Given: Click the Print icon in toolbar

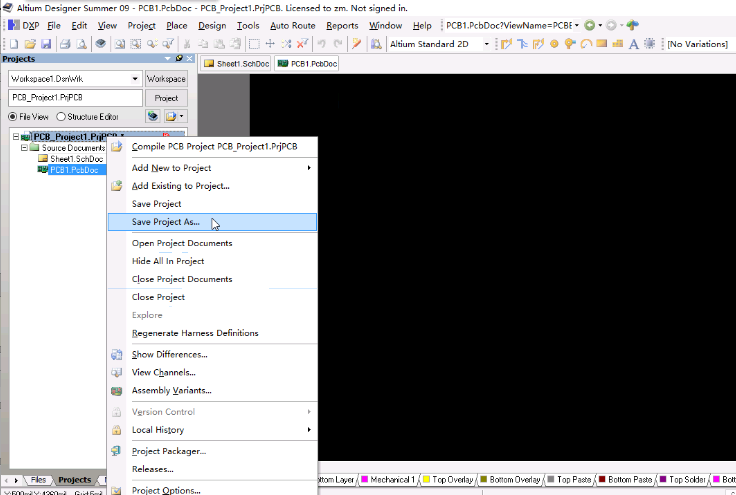Looking at the screenshot, I should (x=65, y=44).
